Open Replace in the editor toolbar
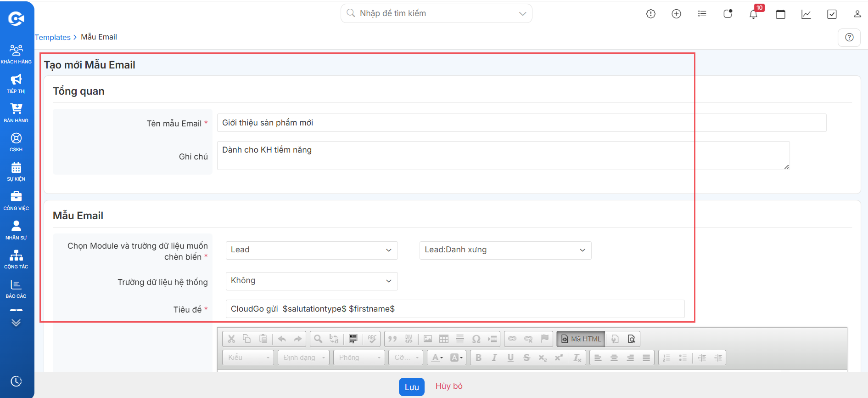The height and width of the screenshot is (398, 868). 334,339
